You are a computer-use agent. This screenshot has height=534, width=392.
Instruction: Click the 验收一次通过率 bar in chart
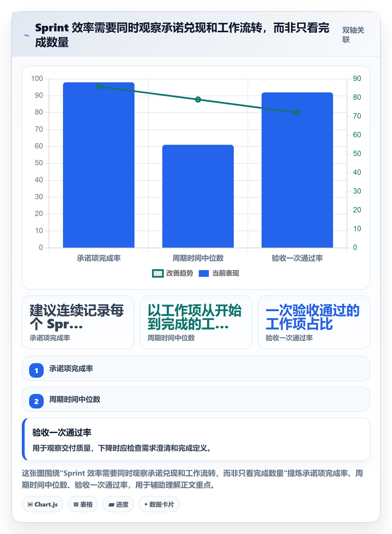297,170
